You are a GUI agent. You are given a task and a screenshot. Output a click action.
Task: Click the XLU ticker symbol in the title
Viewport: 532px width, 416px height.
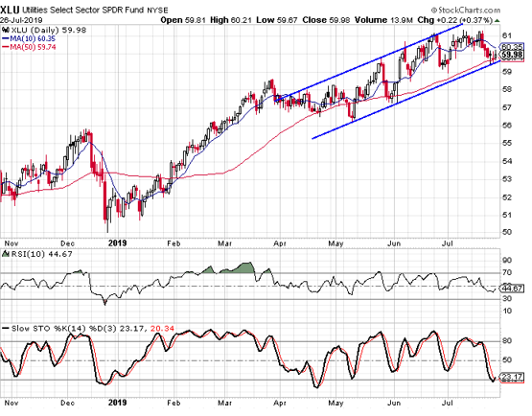(x=11, y=10)
